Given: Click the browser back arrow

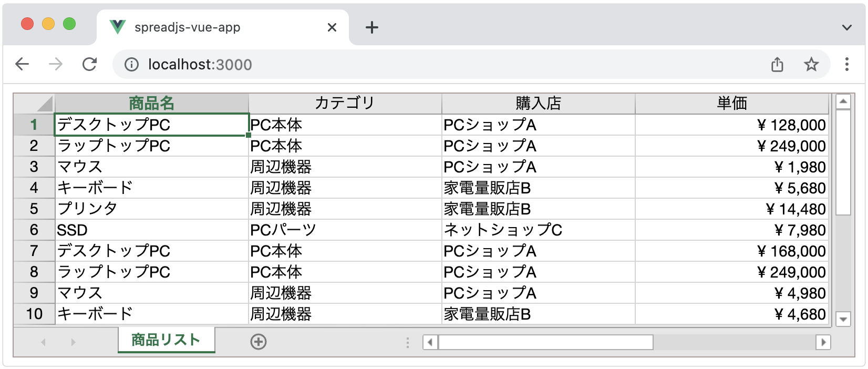Looking at the screenshot, I should (22, 64).
